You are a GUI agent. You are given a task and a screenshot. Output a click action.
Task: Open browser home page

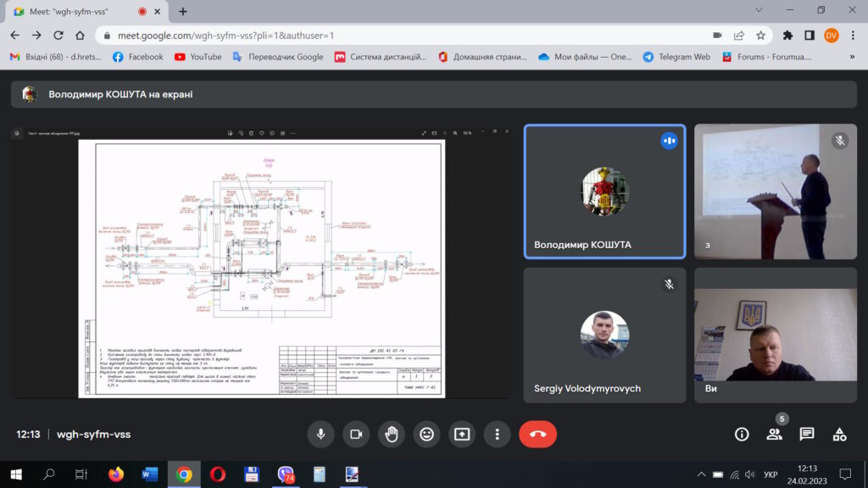80,36
